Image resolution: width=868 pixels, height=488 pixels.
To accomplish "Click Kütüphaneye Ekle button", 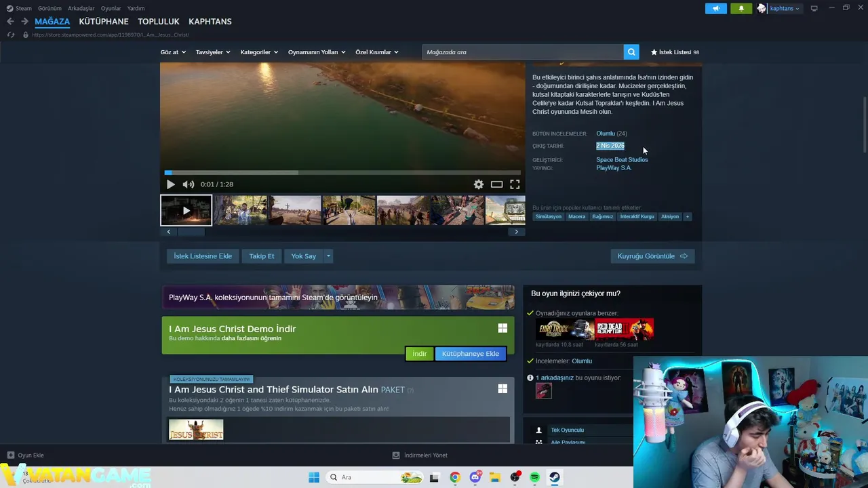I will (471, 354).
